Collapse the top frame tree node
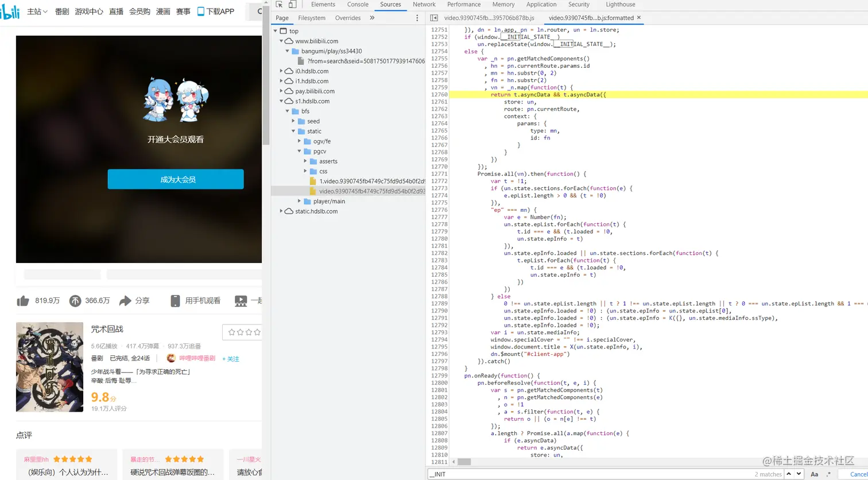 (x=276, y=31)
